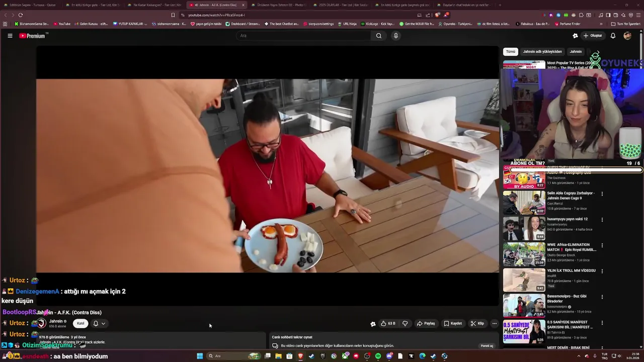Open 'Paneli aç' for chat replay
644x362 pixels.
pos(487,346)
